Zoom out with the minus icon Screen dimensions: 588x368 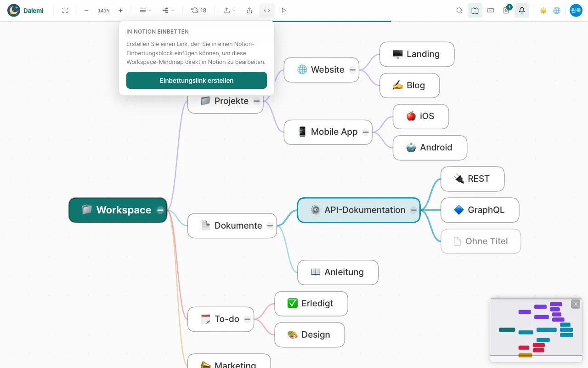coord(86,10)
